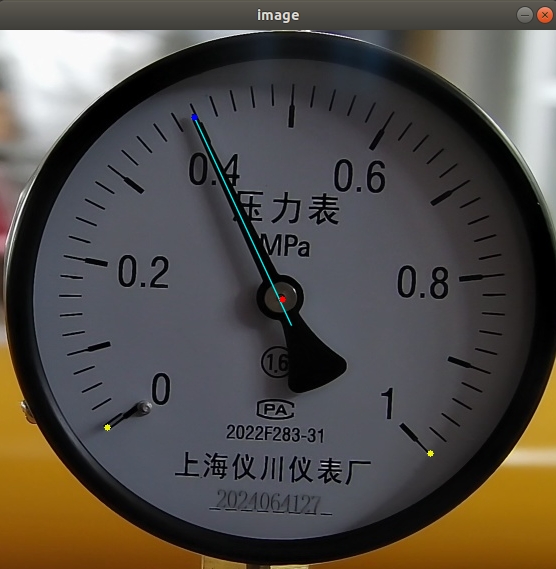Click the "2022F283-31" text
Screen dimensions: 556x569
point(275,434)
